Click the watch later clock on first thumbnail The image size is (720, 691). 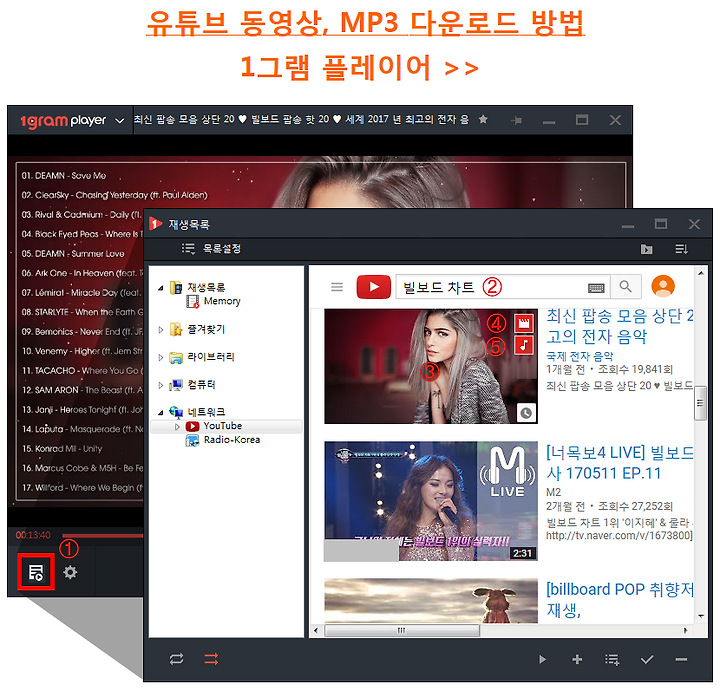pyautogui.click(x=526, y=413)
